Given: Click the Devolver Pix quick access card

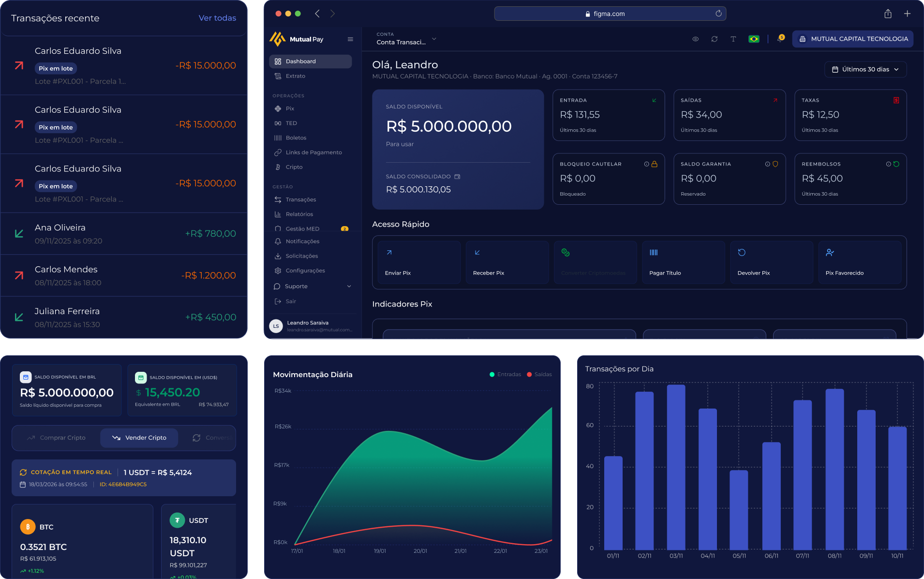Looking at the screenshot, I should coord(772,262).
